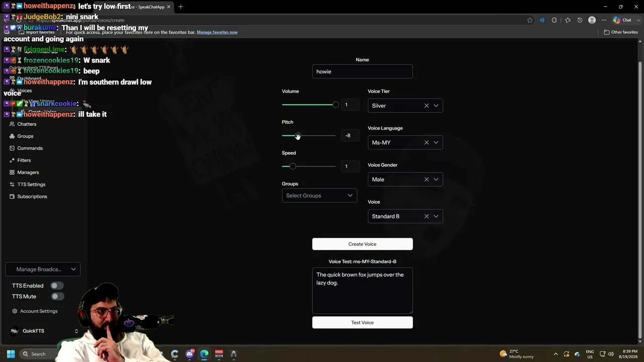Open the browser Settings and more menu
This screenshot has width=644, height=362.
point(604,20)
